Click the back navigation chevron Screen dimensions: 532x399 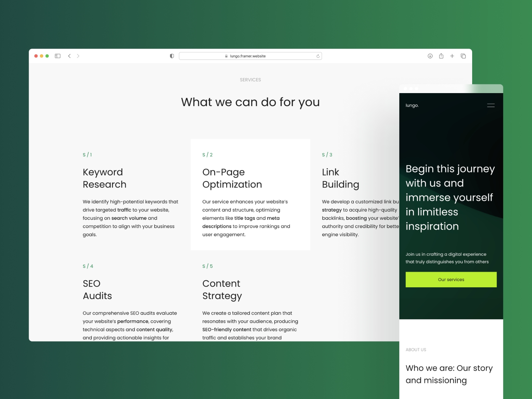coord(69,56)
